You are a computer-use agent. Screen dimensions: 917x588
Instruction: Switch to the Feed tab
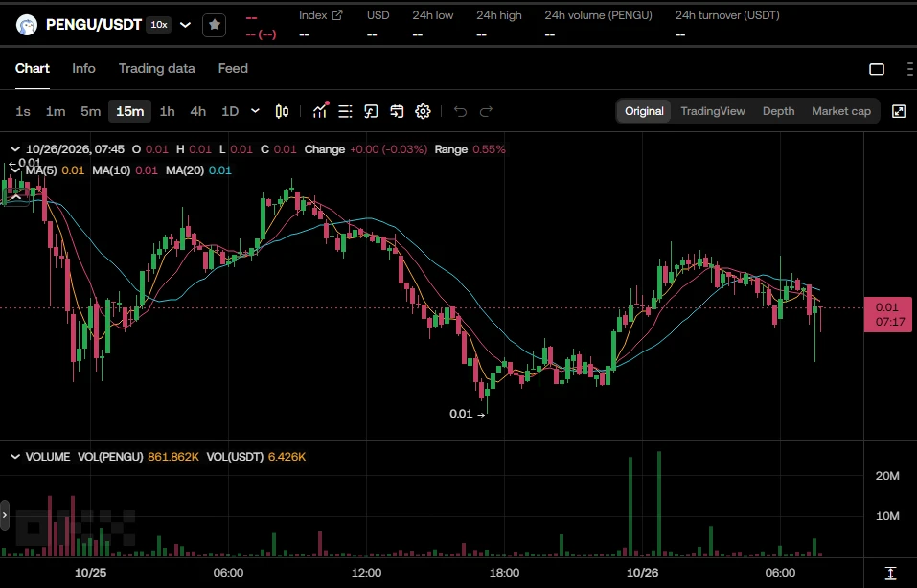tap(233, 68)
